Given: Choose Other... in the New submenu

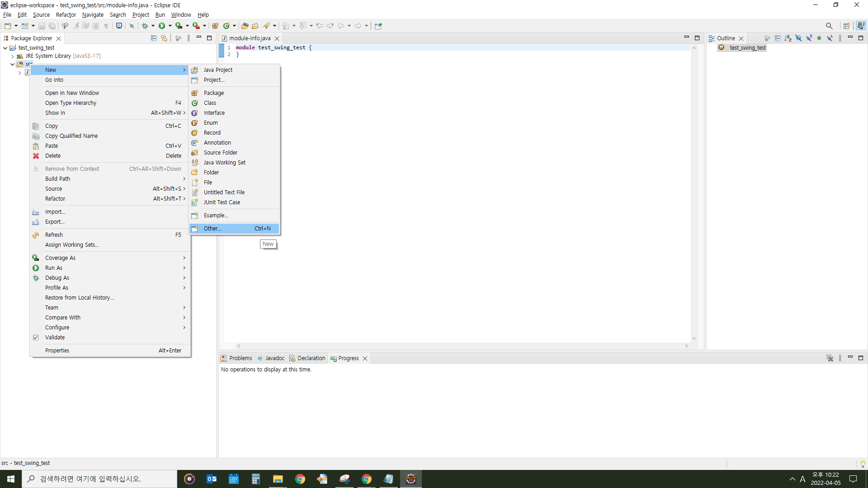Looking at the screenshot, I should (x=212, y=229).
